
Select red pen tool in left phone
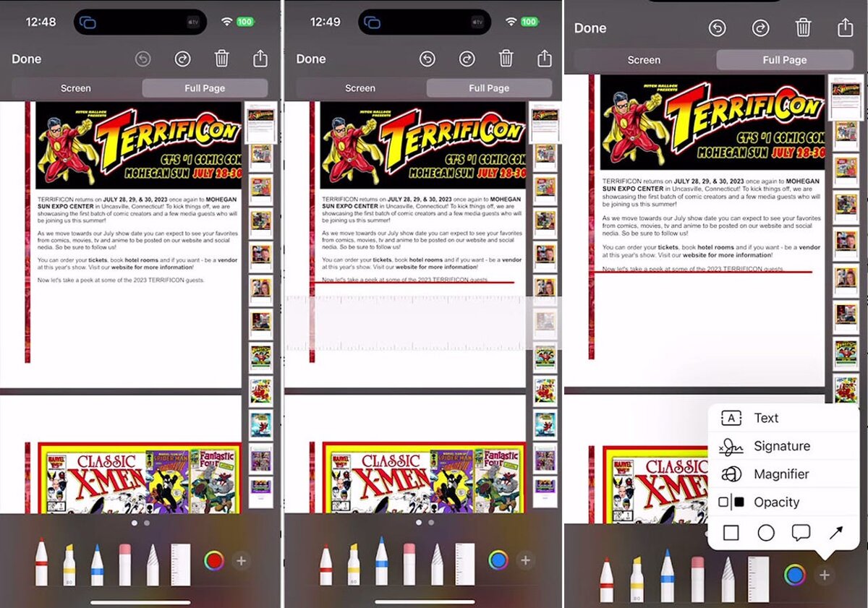41,562
